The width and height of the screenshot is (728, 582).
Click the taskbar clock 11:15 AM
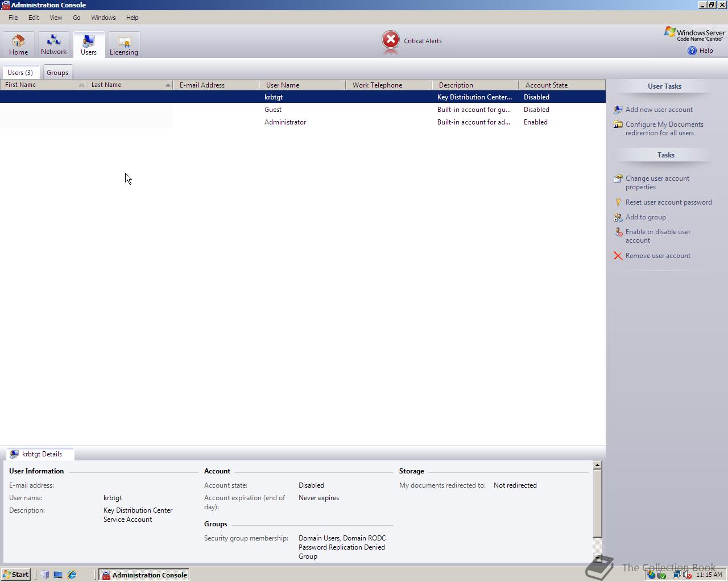709,575
